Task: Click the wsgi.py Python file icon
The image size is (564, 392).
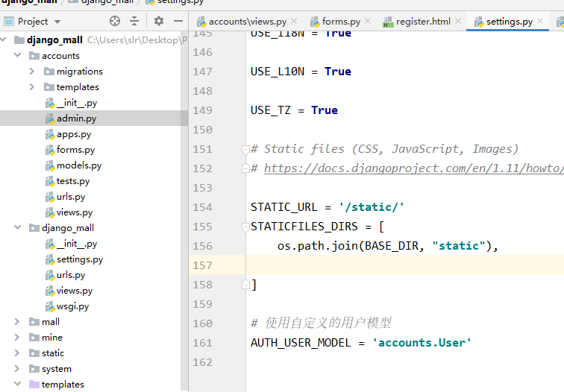Action: tap(50, 306)
